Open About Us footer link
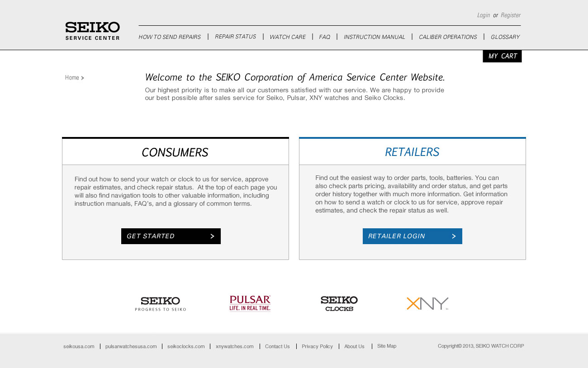Screen dimensions: 588x368 [x=354, y=346]
